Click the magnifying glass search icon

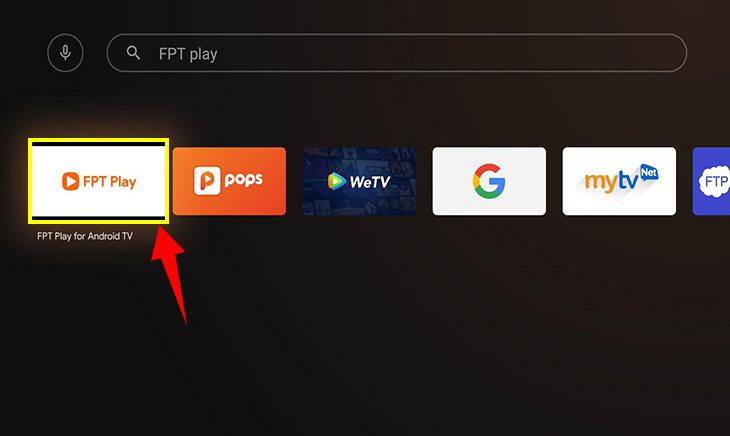pyautogui.click(x=133, y=53)
